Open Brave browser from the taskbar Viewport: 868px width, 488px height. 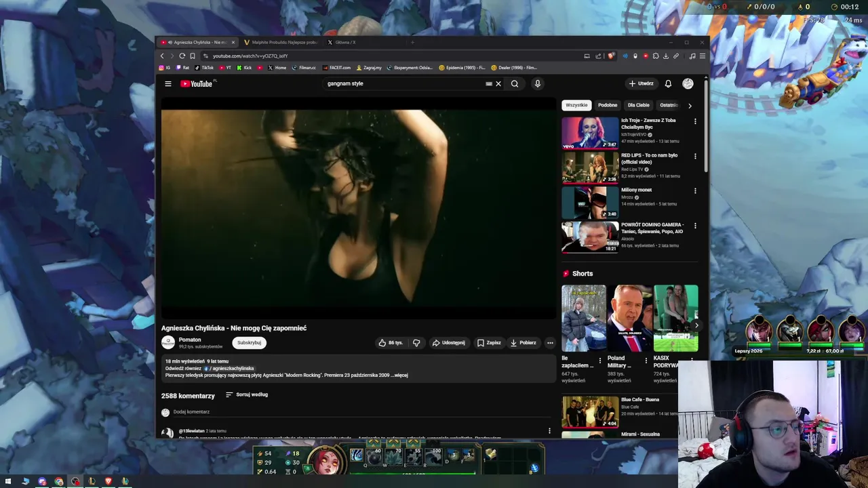coord(108,481)
